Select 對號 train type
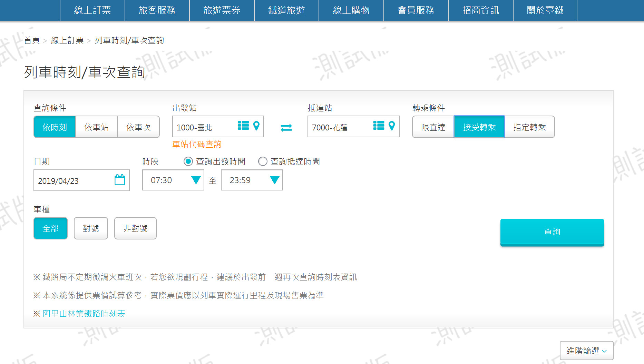Screen dimensions: 644x364 pyautogui.click(x=91, y=228)
